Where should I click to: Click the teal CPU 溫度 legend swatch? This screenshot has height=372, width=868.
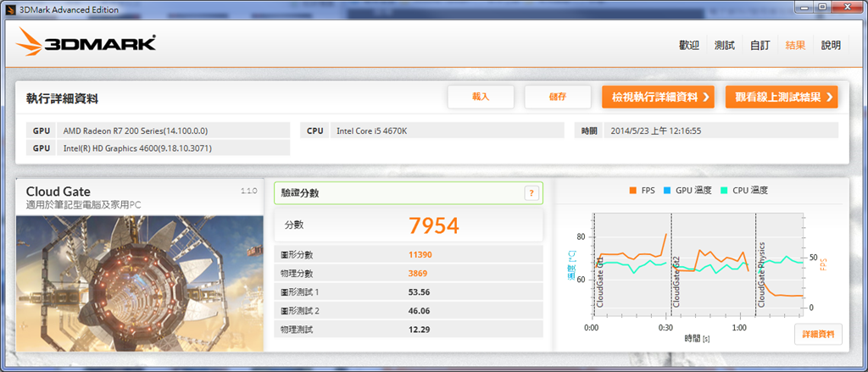pyautogui.click(x=724, y=191)
